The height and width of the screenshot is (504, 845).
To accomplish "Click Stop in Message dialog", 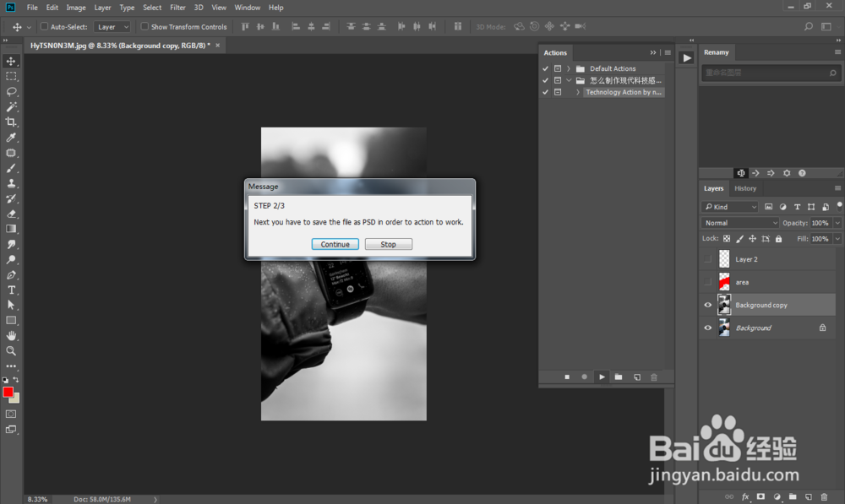I will (389, 244).
